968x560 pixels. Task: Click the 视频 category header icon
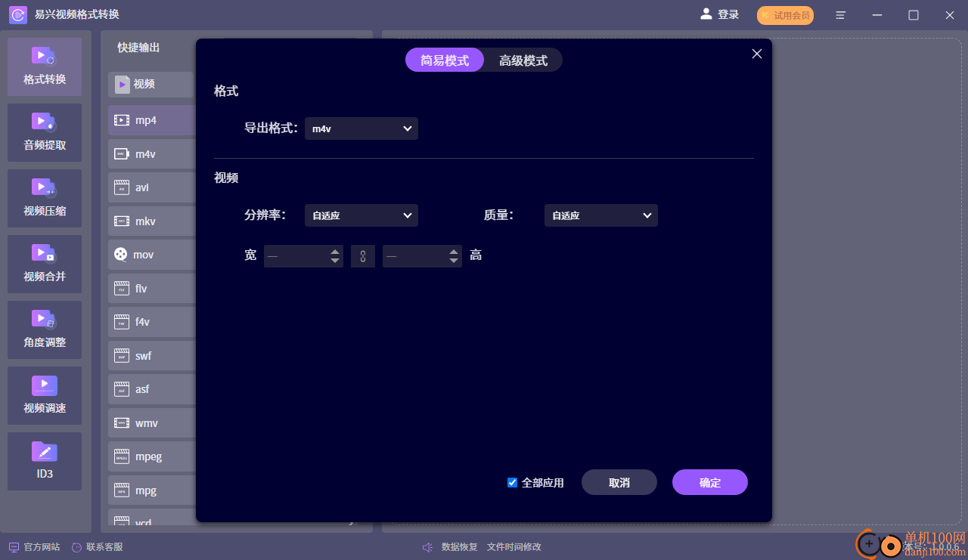pyautogui.click(x=122, y=84)
